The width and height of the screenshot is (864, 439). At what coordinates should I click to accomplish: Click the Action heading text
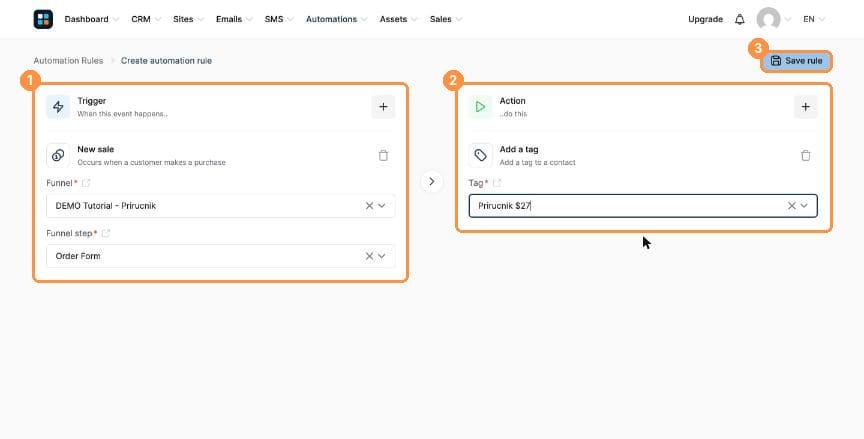[512, 101]
